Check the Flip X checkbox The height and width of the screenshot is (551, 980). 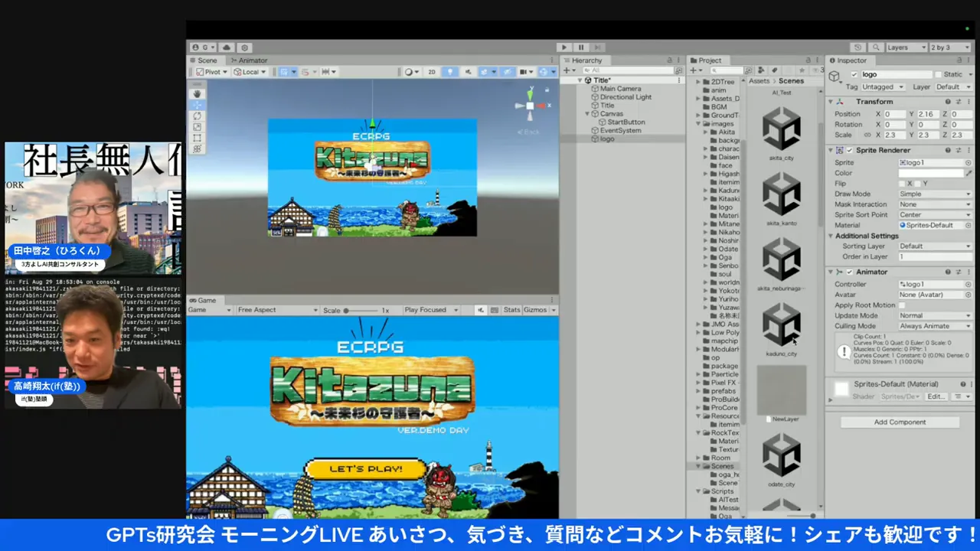click(x=901, y=184)
